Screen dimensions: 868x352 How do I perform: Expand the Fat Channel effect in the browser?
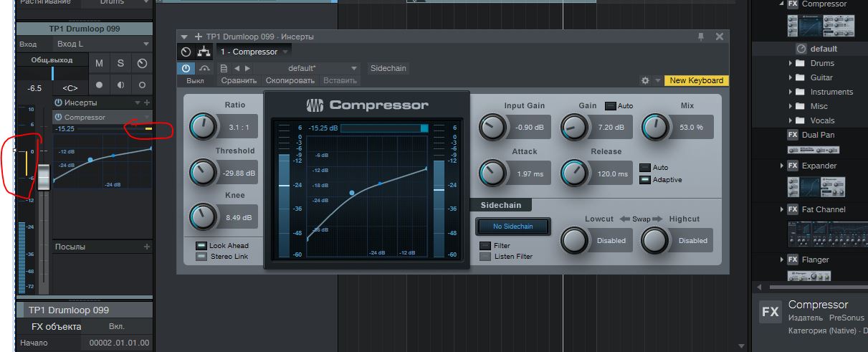[x=782, y=209]
